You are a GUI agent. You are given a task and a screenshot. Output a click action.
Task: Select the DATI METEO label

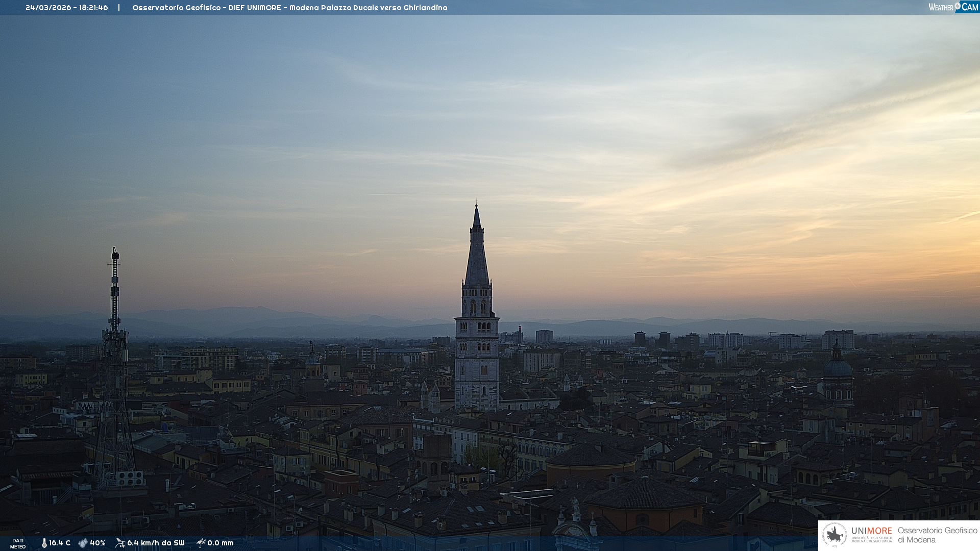pyautogui.click(x=18, y=543)
